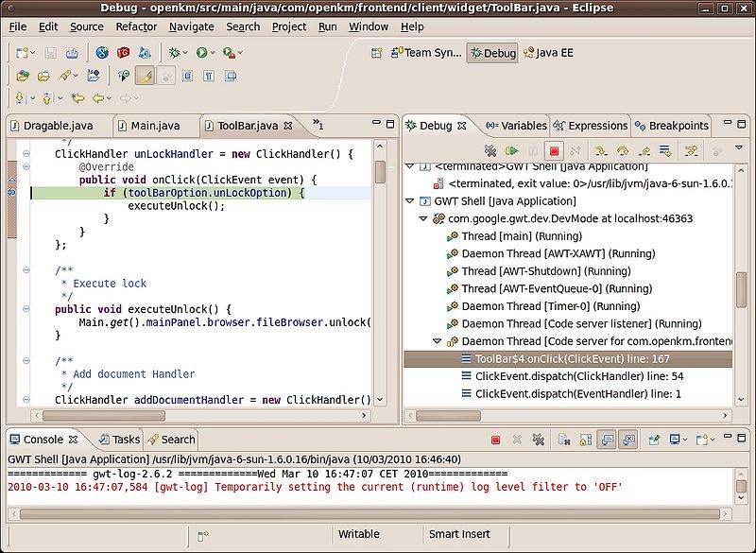
Task: Toggle Show Console on standard error change
Action: [x=628, y=440]
